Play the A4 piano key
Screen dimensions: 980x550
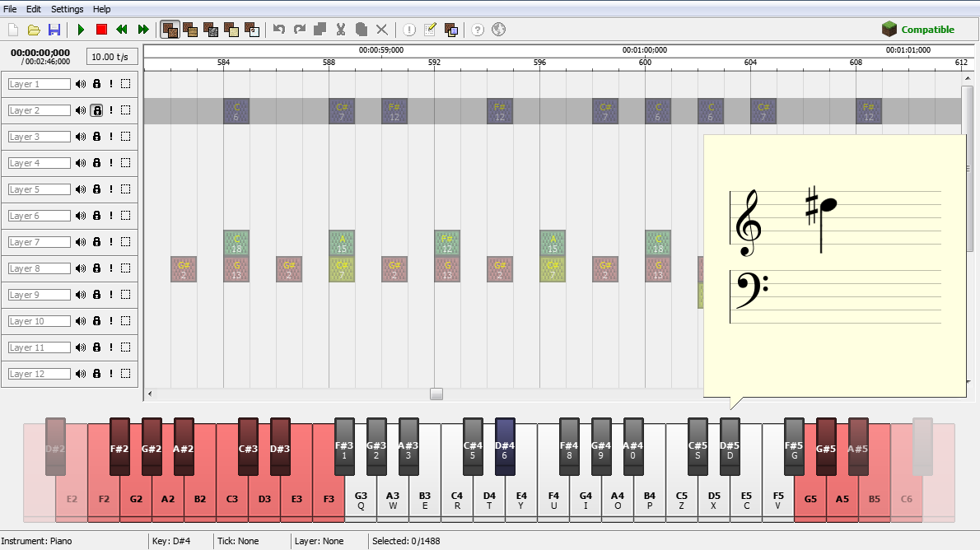pos(618,500)
